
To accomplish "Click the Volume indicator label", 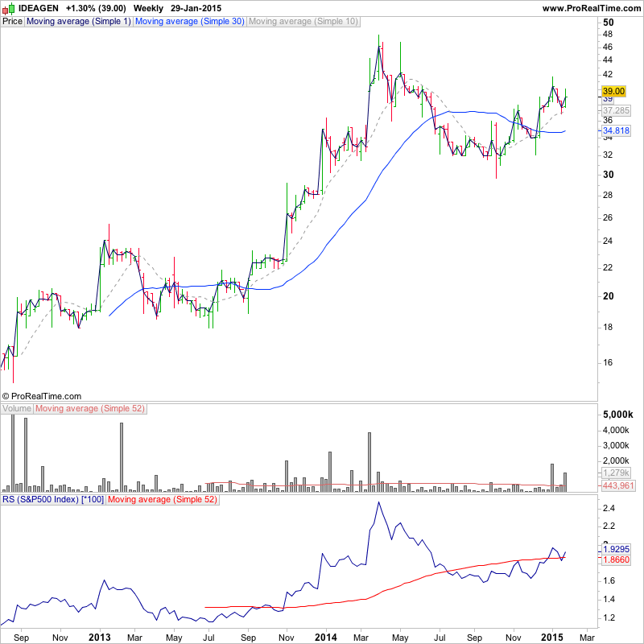I will tap(17, 409).
